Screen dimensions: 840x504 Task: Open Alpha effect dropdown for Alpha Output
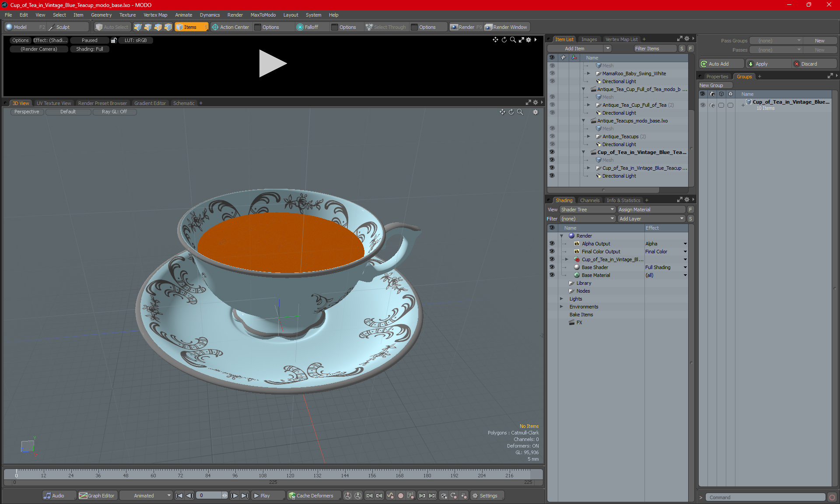(x=686, y=244)
